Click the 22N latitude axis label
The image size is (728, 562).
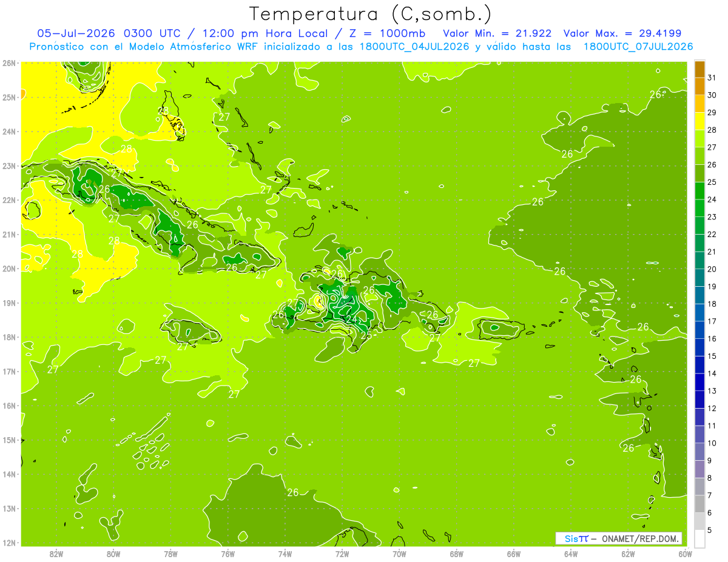pos(9,200)
